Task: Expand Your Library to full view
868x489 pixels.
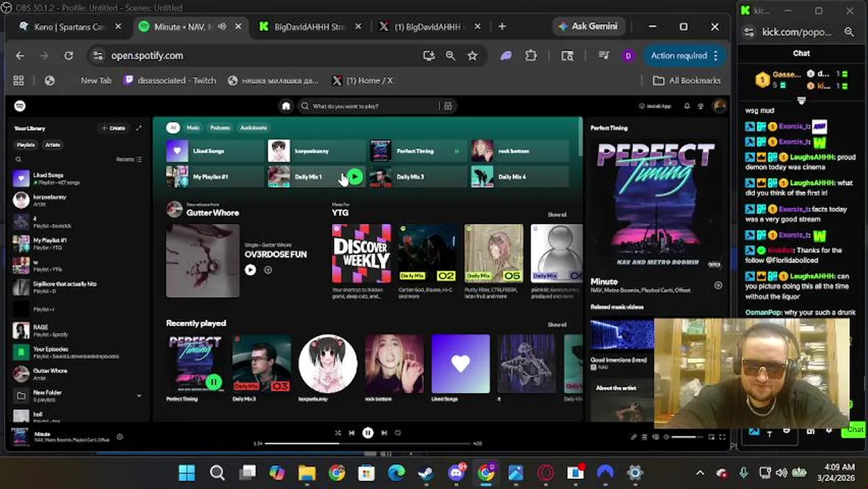Action: [139, 128]
